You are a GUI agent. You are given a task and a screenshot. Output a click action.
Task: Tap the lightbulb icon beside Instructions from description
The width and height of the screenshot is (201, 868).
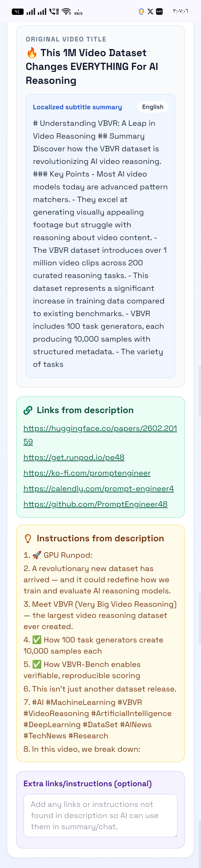[28, 538]
